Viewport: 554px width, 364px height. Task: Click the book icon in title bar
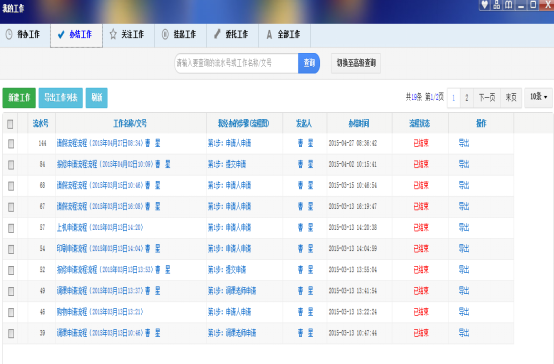508,5
